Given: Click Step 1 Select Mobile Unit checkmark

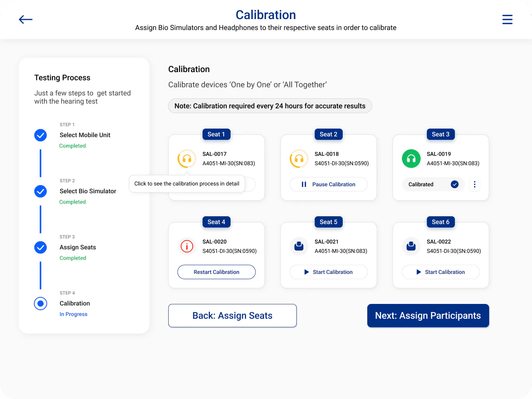Looking at the screenshot, I should click(x=41, y=135).
